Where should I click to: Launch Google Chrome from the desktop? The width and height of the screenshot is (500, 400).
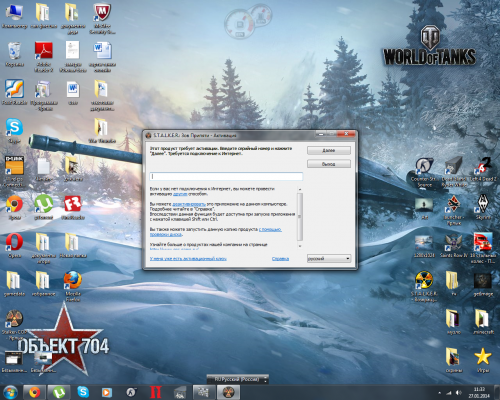pyautogui.click(x=14, y=207)
